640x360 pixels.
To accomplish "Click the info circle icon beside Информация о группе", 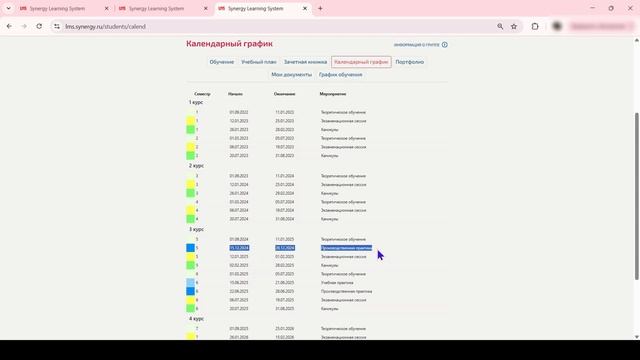I will (x=444, y=44).
